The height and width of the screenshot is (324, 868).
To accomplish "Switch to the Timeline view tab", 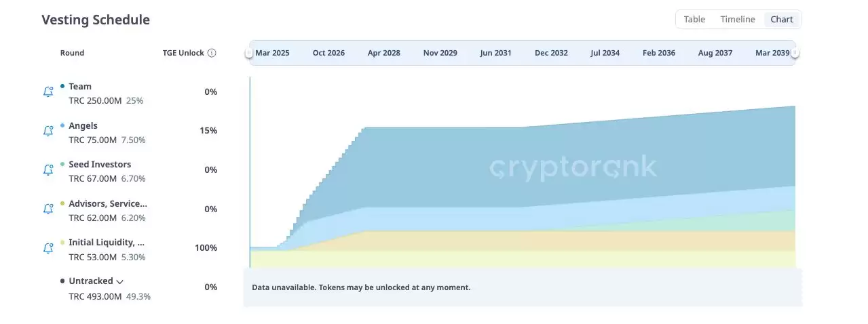I will click(x=738, y=20).
